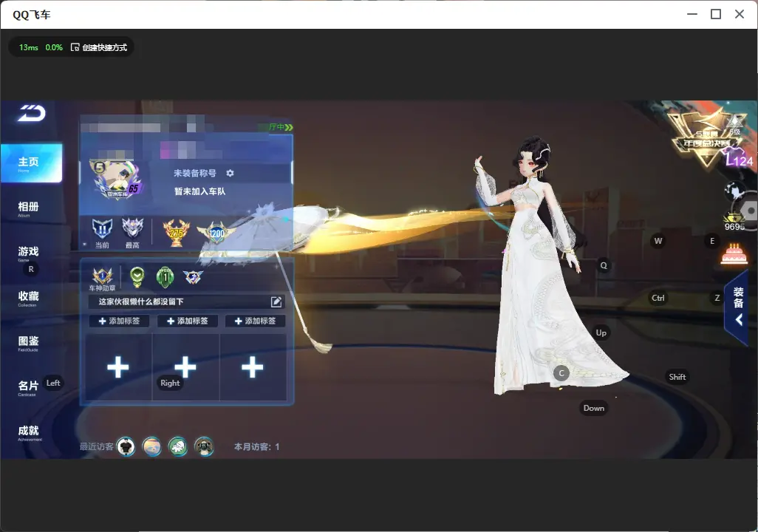Open the 成就 achievement tab
The height and width of the screenshot is (532, 758).
click(x=28, y=432)
